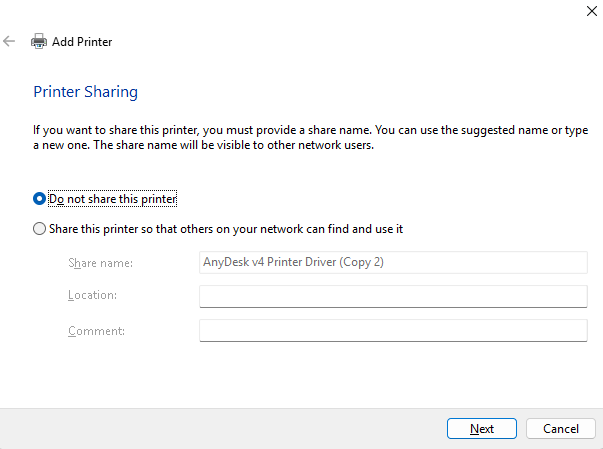603x449 pixels.
Task: Click the Printer Sharing heading
Action: tap(85, 92)
